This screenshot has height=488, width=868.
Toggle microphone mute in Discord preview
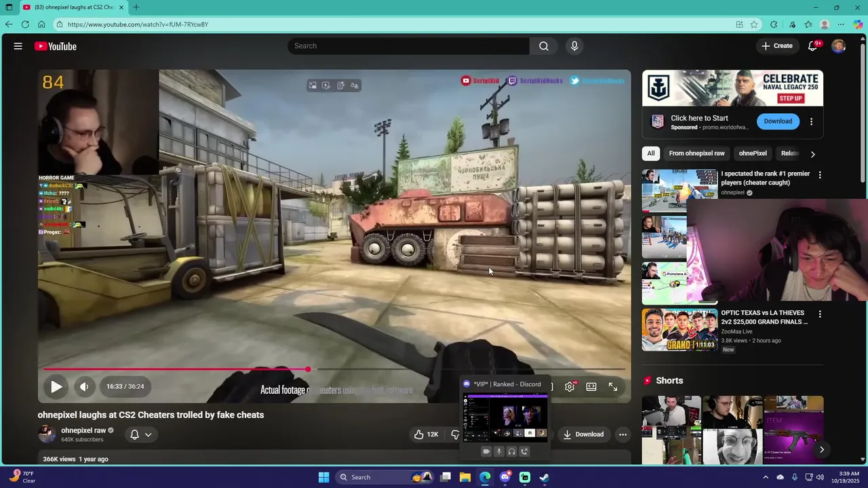[x=499, y=451]
